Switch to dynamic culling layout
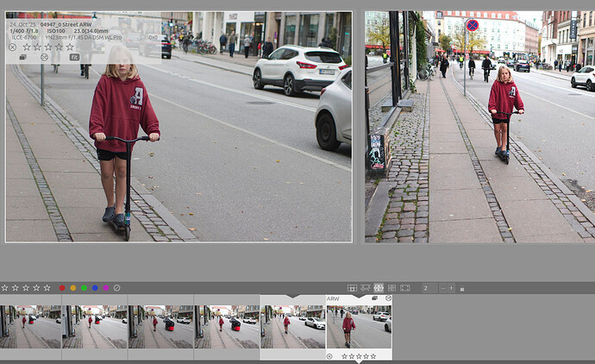This screenshot has width=595, height=364. pos(391,288)
